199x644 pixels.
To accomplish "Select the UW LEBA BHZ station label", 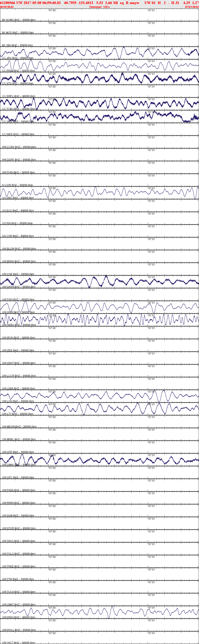I will tap(18, 389).
